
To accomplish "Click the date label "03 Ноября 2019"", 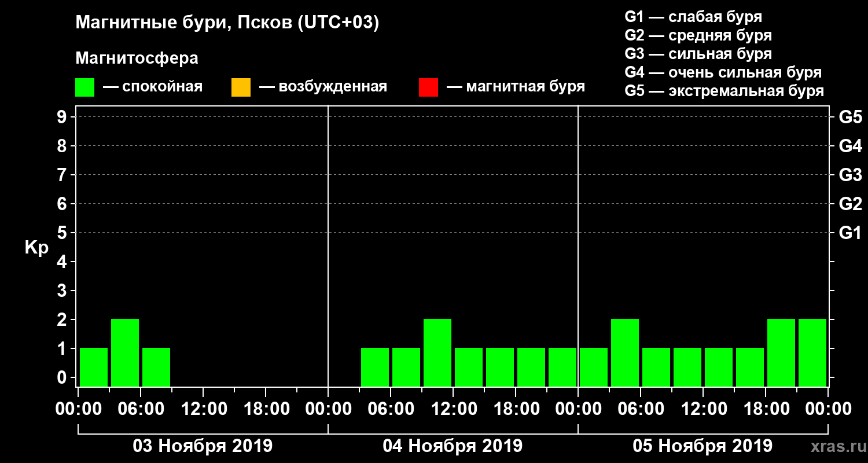I will pyautogui.click(x=203, y=446).
